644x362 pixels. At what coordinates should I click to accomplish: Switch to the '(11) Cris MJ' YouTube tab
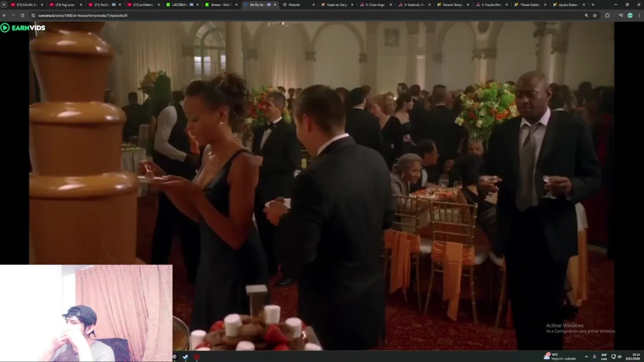(27, 5)
